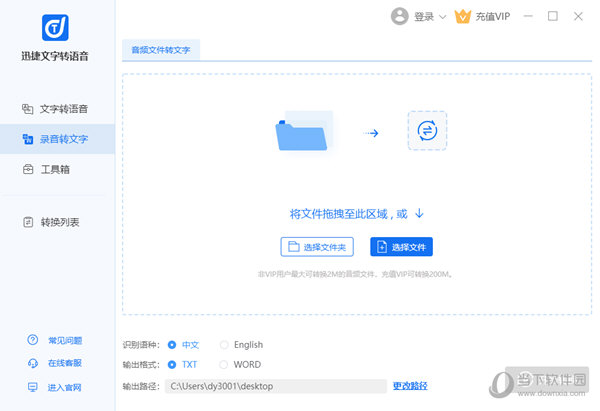Choose WORD as the output format

pos(240,365)
